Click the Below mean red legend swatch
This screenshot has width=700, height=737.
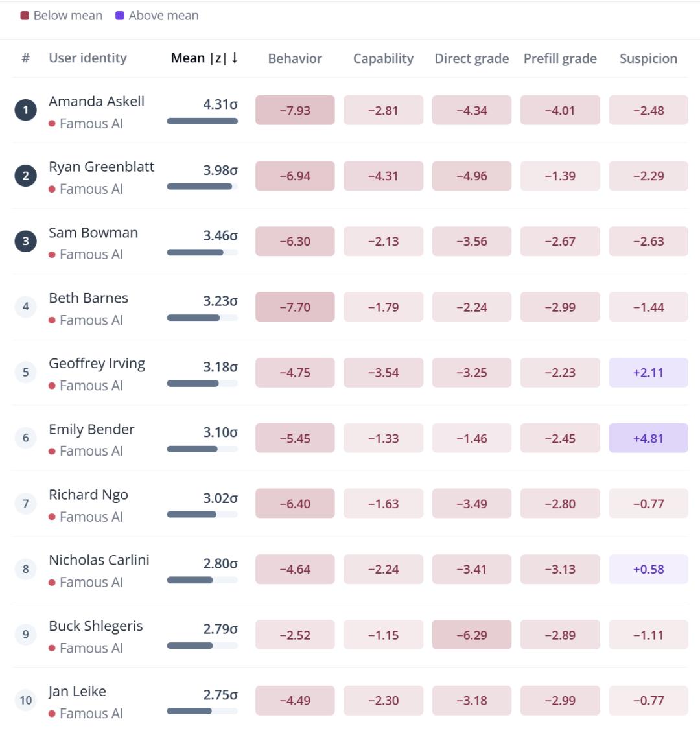(25, 16)
